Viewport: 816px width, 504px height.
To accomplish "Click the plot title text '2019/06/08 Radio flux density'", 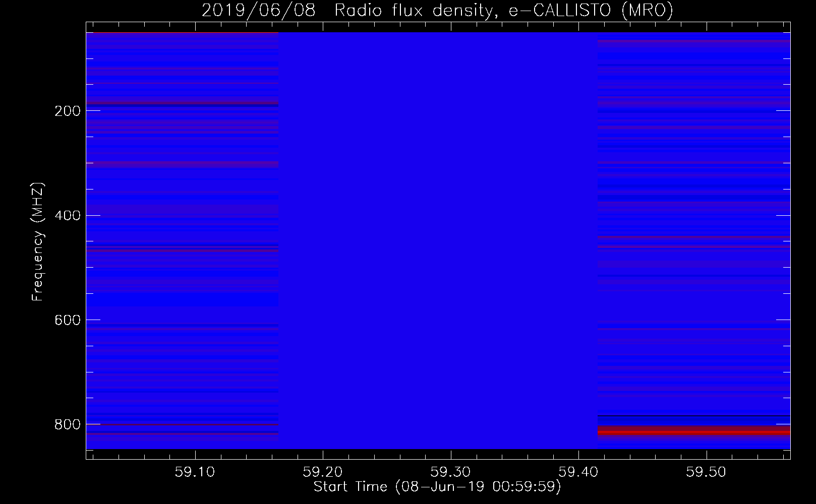I will [346, 10].
